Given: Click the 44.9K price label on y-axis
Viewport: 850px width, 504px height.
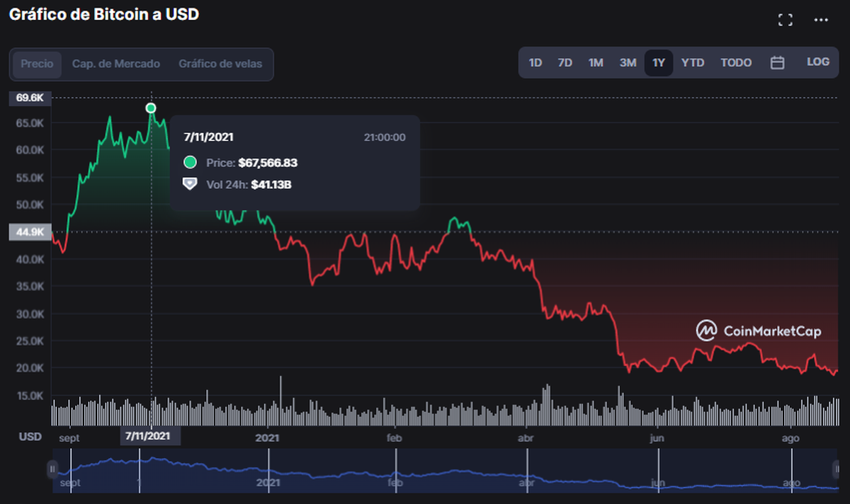Looking at the screenshot, I should (x=30, y=232).
